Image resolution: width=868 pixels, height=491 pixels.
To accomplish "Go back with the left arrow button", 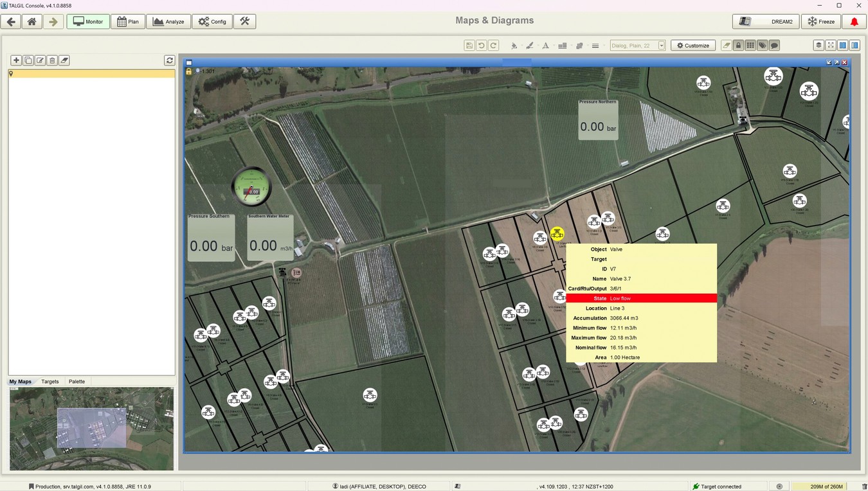I will click(x=11, y=21).
